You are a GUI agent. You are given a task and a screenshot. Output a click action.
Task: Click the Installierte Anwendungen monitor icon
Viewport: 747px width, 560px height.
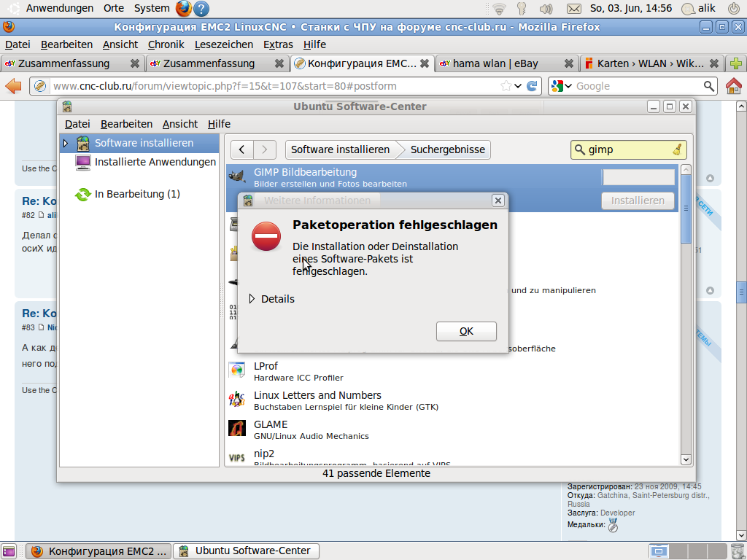83,163
